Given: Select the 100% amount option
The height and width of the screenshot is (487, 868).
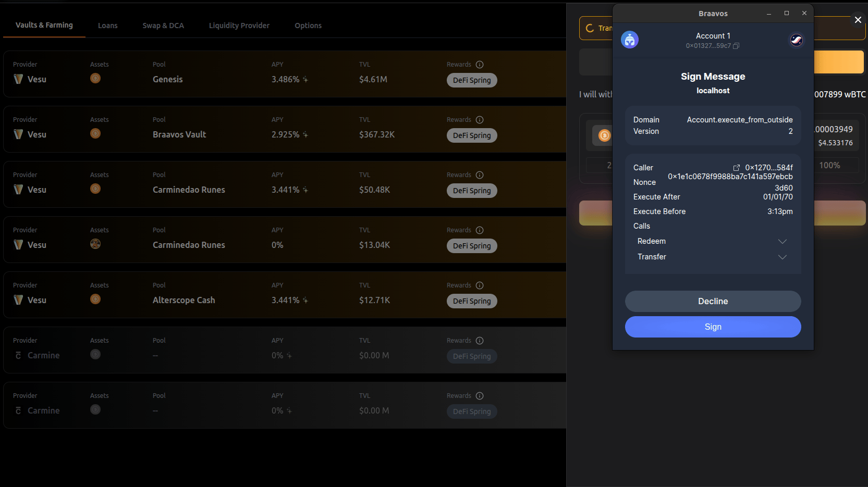Looking at the screenshot, I should tap(829, 165).
